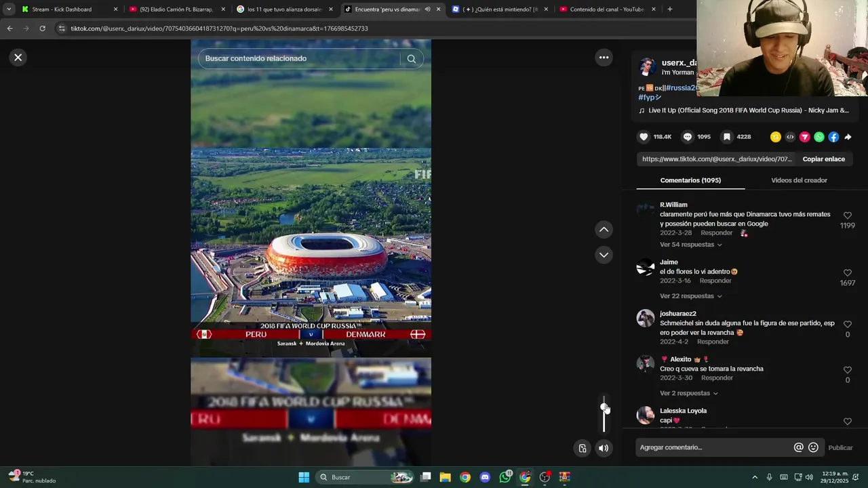The height and width of the screenshot is (488, 868).
Task: Switch to Eladio Carrión Ft. Bizarrap tab
Action: click(178, 9)
